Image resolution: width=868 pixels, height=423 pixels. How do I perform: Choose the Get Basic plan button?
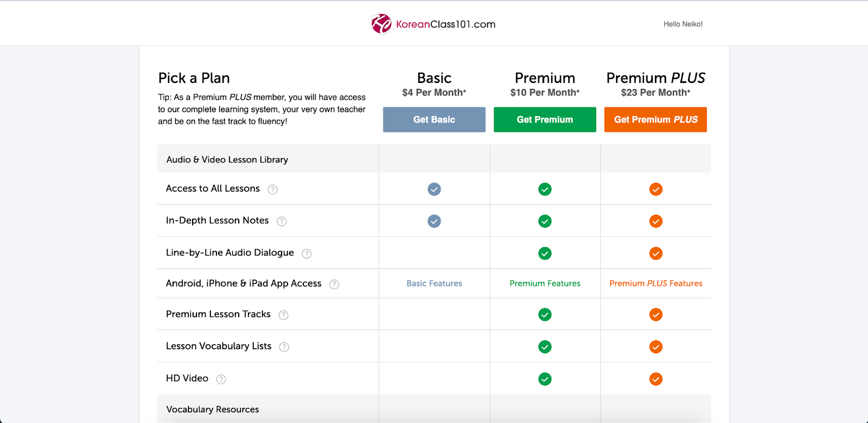[x=434, y=119]
